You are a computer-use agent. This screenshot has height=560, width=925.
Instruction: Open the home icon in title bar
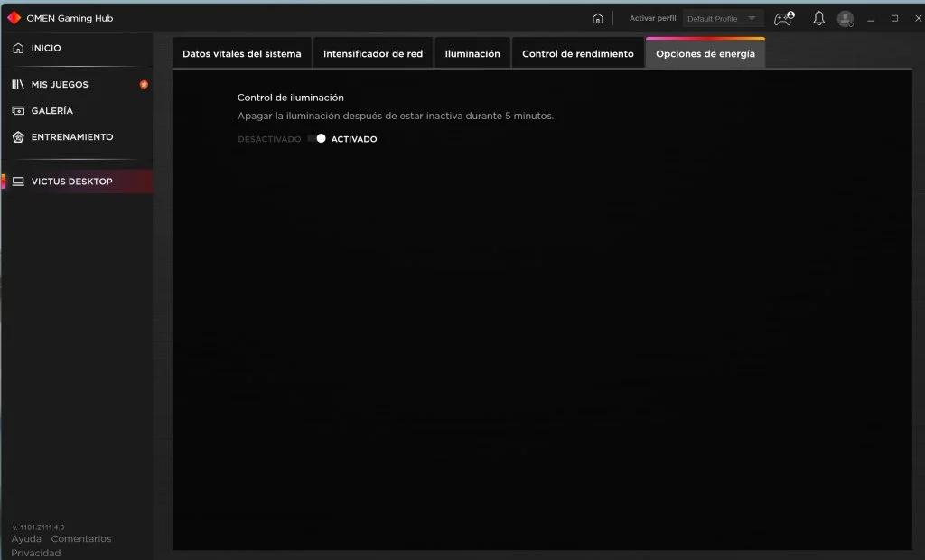[598, 18]
